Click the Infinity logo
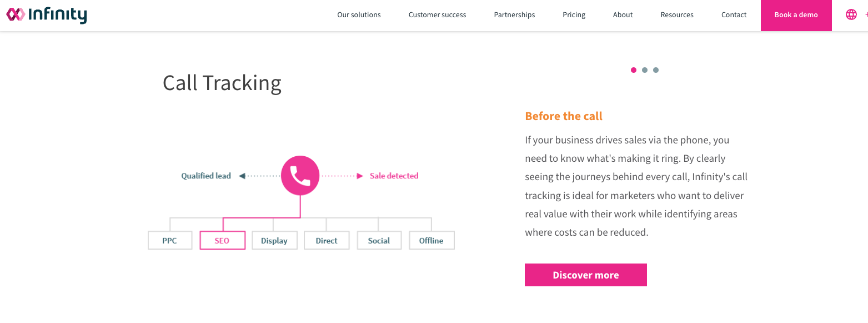 click(47, 15)
